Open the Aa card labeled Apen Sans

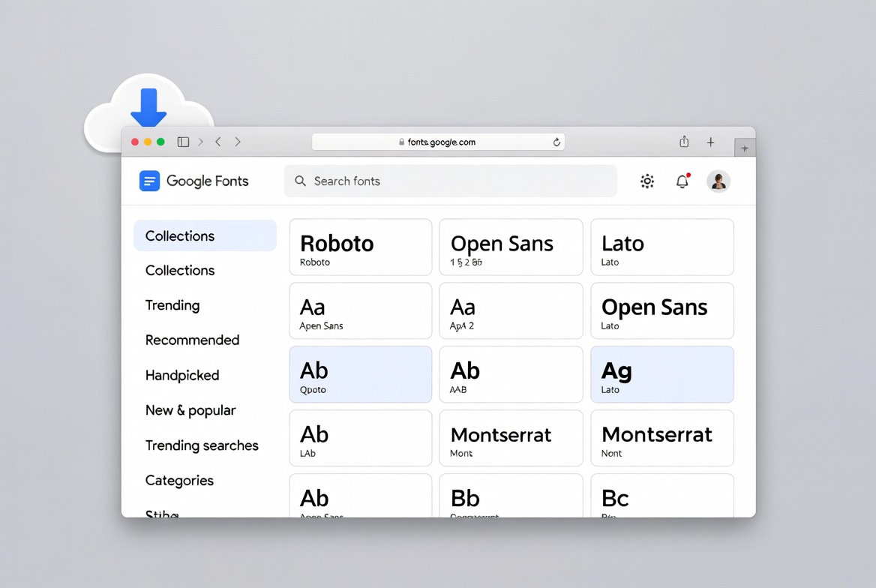tap(360, 310)
